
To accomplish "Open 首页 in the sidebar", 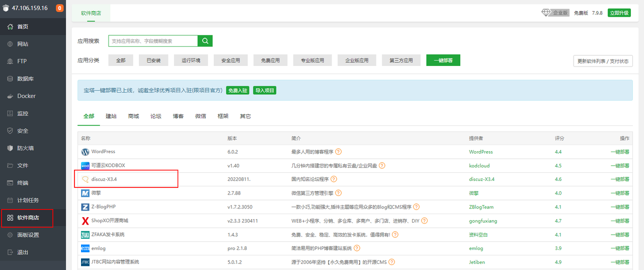I will pyautogui.click(x=33, y=27).
